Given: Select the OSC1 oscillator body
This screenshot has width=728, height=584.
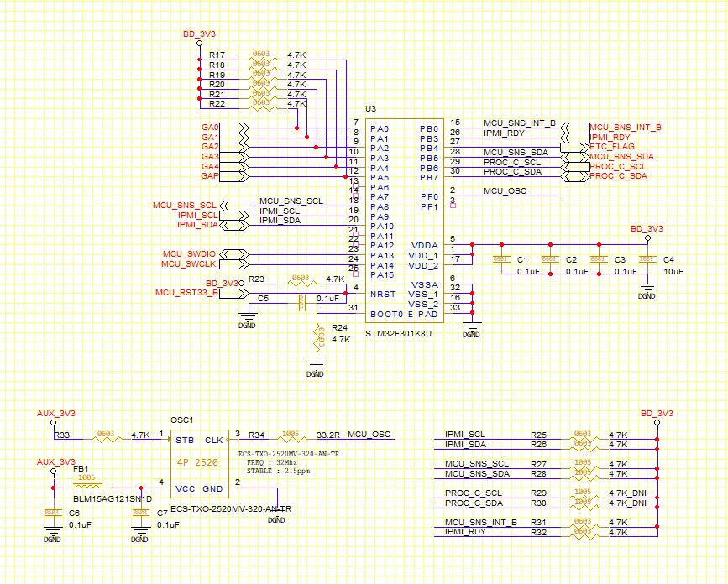Looking at the screenshot, I should click(x=200, y=464).
